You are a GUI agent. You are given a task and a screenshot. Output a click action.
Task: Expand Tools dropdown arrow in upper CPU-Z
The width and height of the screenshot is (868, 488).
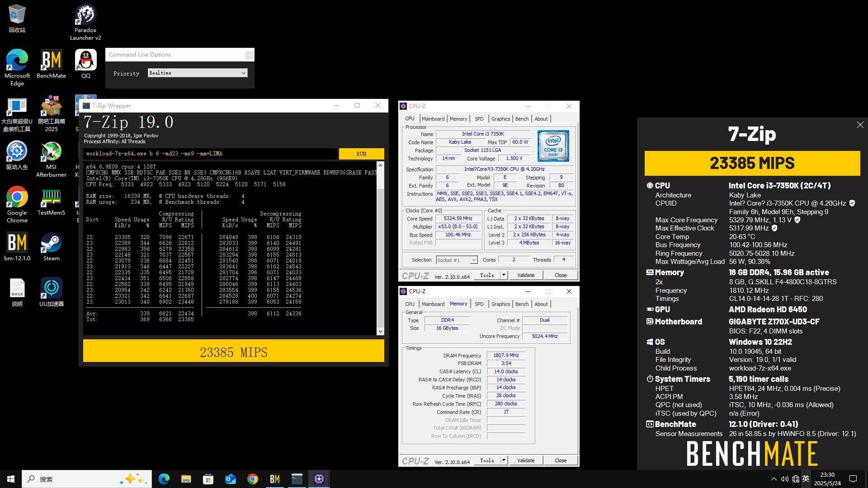(x=504, y=275)
